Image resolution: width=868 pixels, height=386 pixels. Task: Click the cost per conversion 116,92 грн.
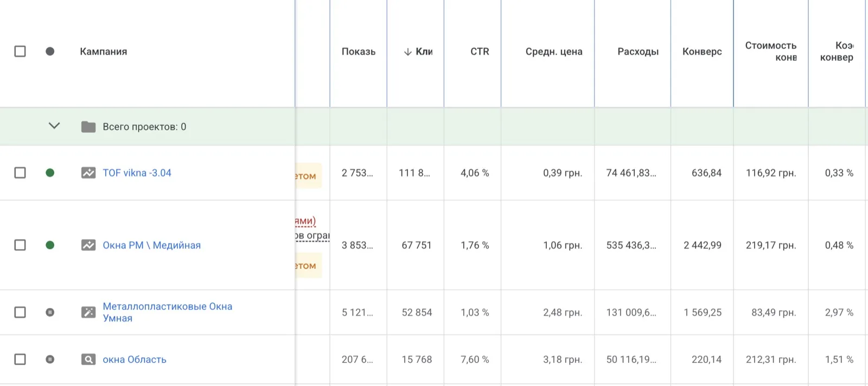771,173
